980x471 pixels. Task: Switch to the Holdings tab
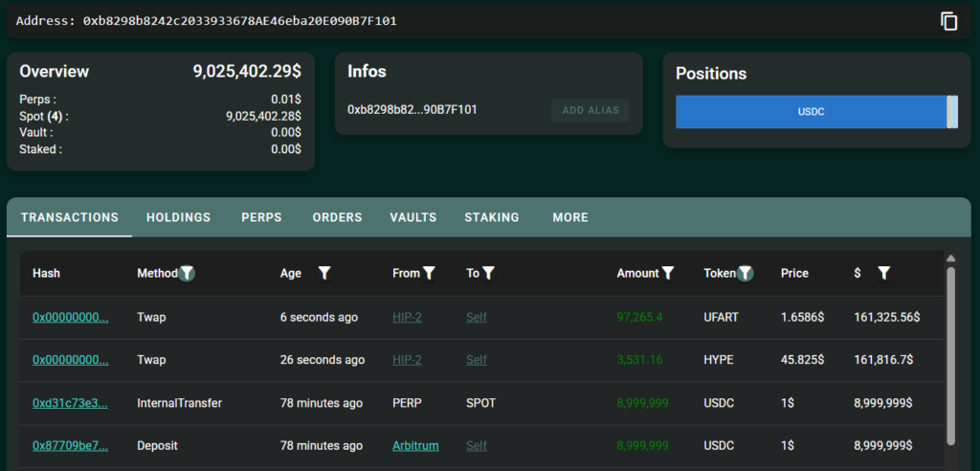click(x=178, y=217)
